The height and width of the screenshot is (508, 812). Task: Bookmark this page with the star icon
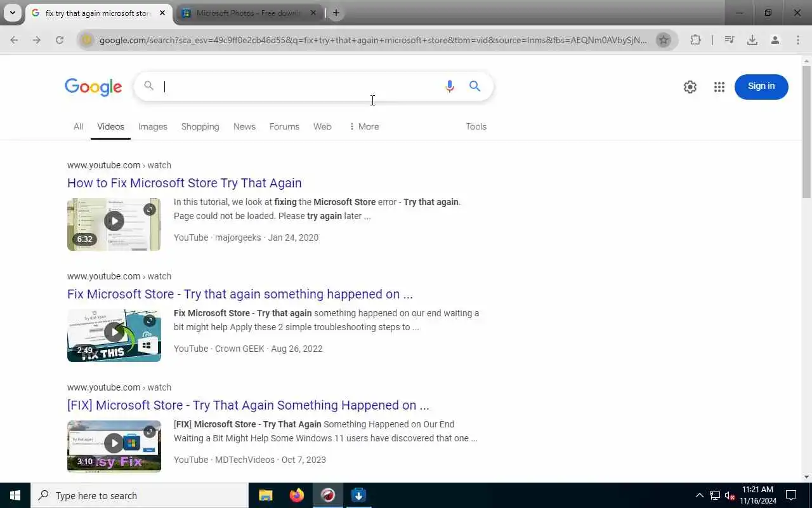pyautogui.click(x=664, y=40)
